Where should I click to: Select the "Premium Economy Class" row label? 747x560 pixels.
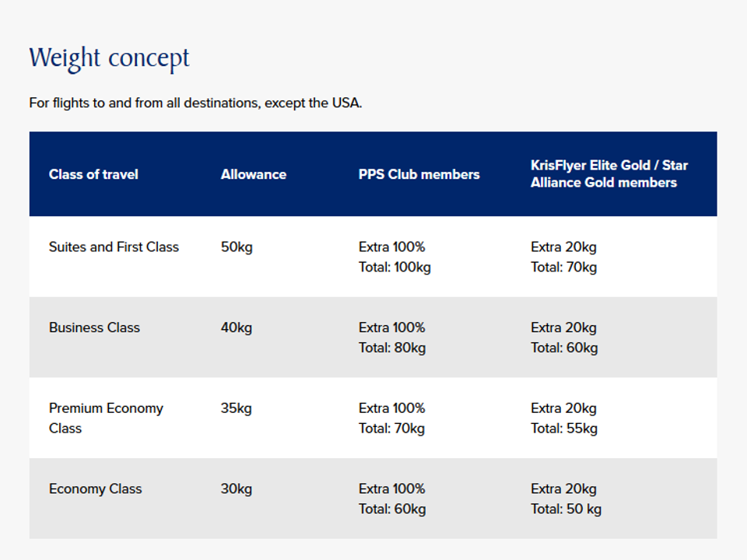point(106,418)
